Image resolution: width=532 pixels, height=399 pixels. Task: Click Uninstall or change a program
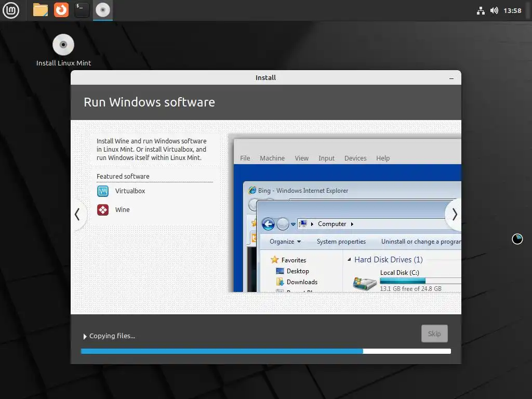(421, 242)
